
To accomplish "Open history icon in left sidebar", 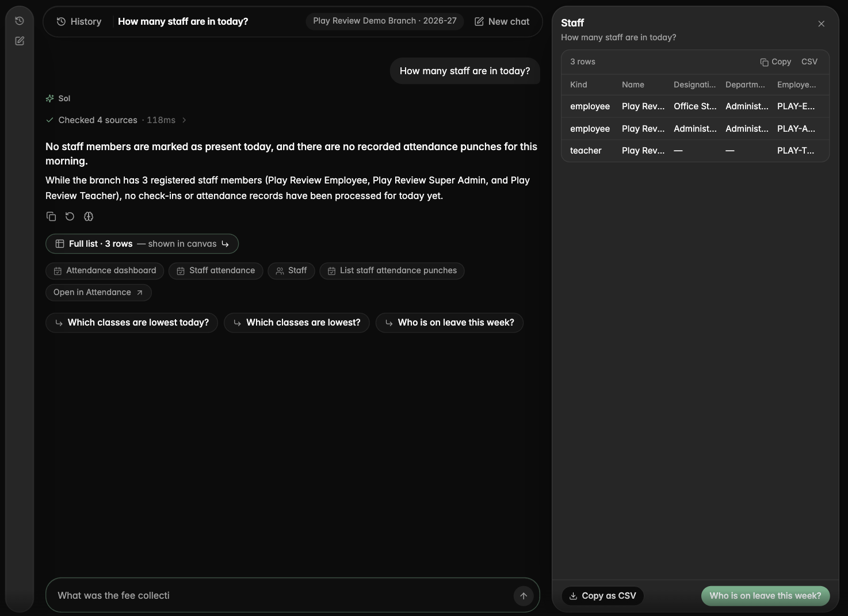I will (20, 21).
